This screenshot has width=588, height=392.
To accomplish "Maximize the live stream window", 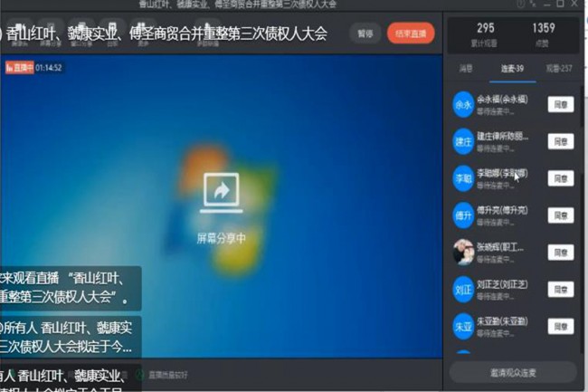I will [560, 4].
